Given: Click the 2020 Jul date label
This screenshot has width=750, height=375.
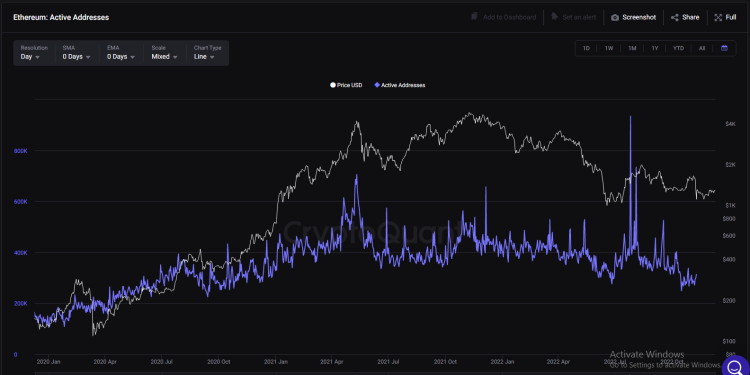Looking at the screenshot, I should click(x=163, y=362).
